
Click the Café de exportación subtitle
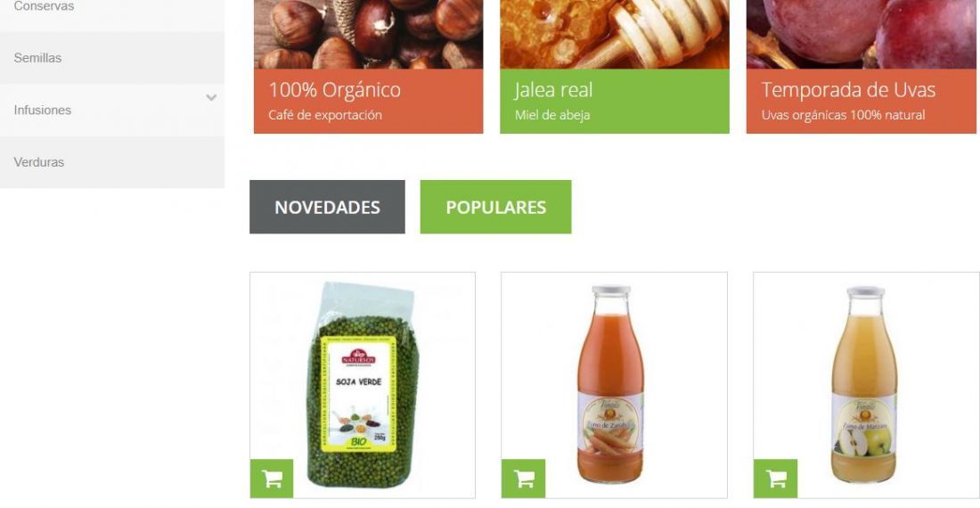point(325,115)
